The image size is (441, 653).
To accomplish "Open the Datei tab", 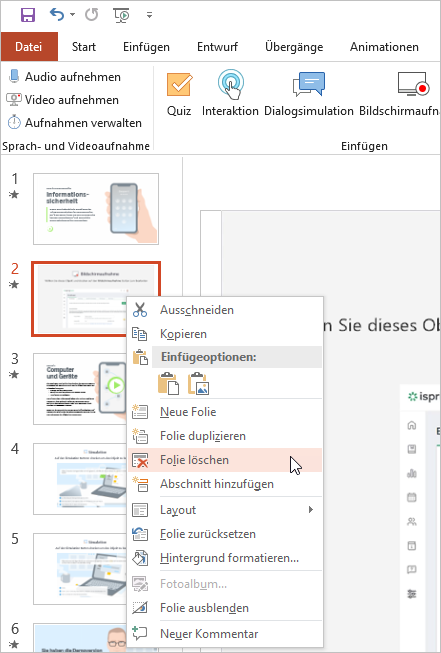I will 29,47.
